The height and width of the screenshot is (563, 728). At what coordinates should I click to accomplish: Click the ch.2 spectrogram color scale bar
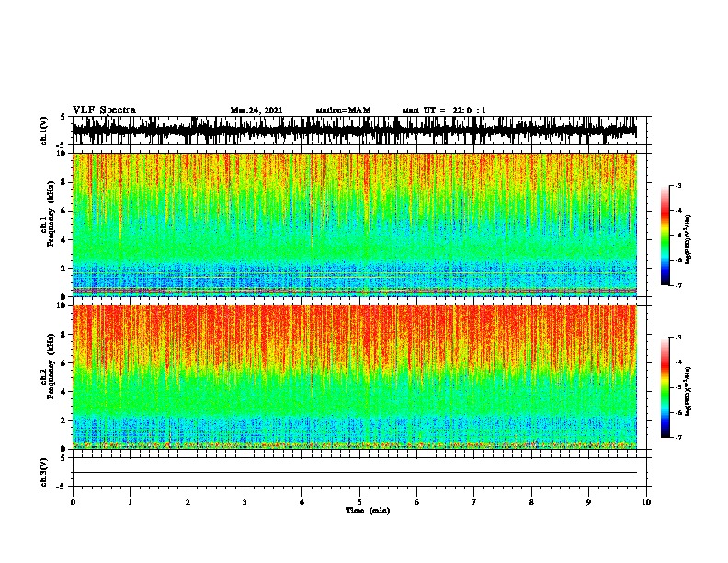(665, 387)
